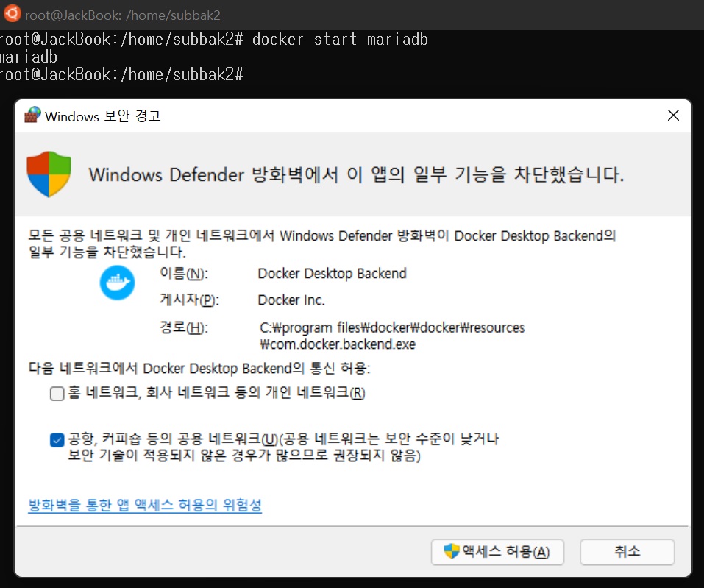Click the 'mariadb' output line in terminal
This screenshot has width=704, height=588.
(x=29, y=57)
